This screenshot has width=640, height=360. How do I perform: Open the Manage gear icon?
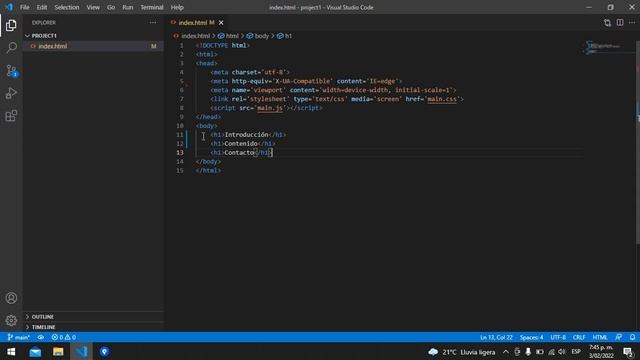pos(11,320)
